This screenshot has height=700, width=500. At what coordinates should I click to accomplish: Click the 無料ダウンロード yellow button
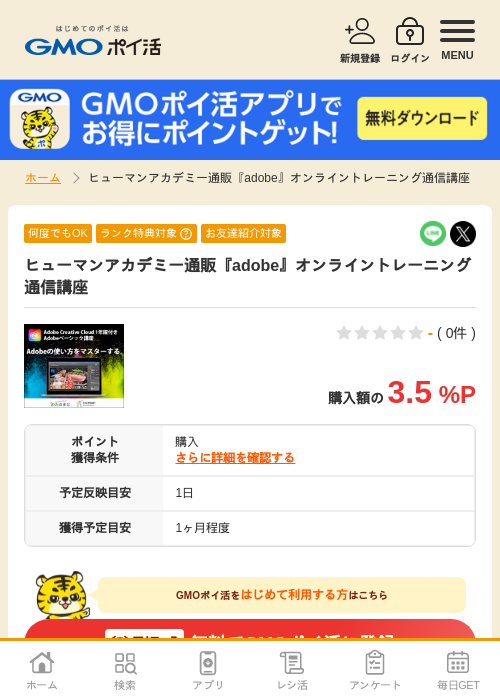point(422,118)
